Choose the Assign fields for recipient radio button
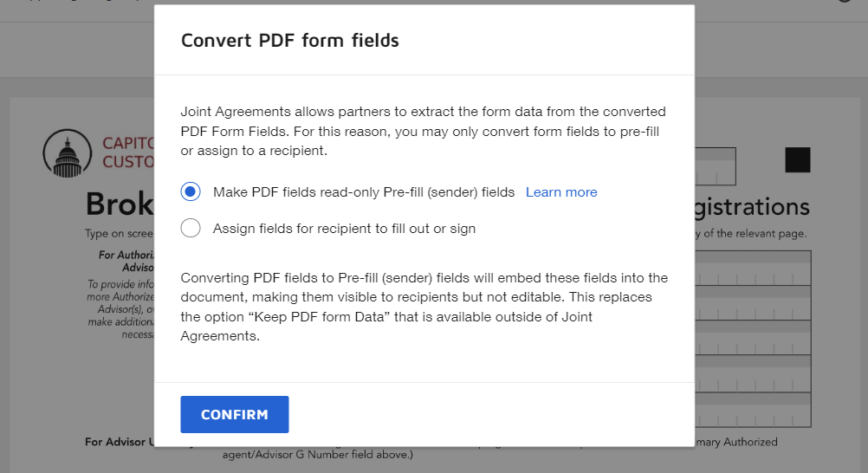Screen dimensions: 868x473 191,229
